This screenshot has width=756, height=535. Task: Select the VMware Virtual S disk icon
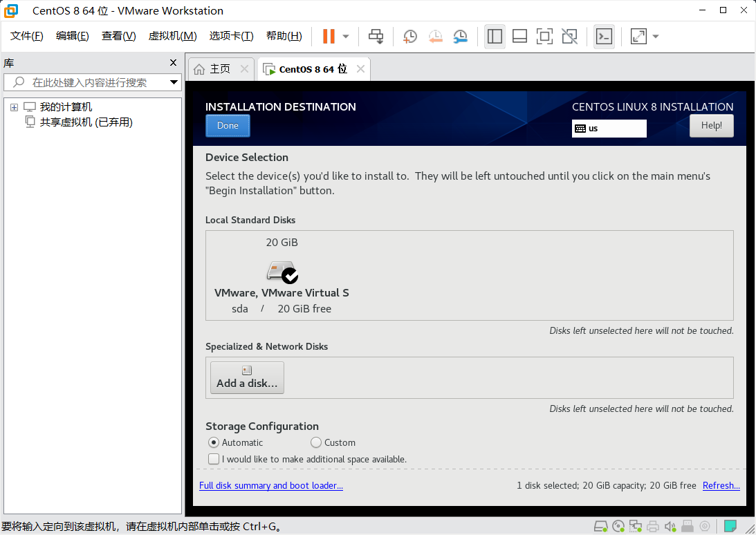pos(282,272)
